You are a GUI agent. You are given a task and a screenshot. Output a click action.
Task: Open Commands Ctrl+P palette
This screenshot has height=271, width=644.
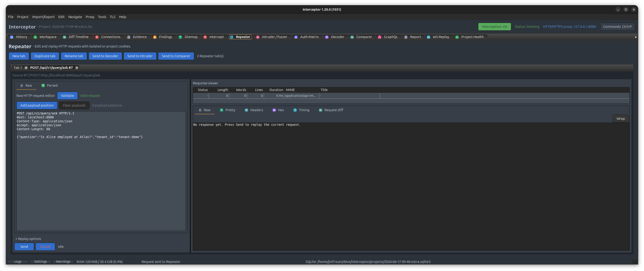click(x=617, y=27)
